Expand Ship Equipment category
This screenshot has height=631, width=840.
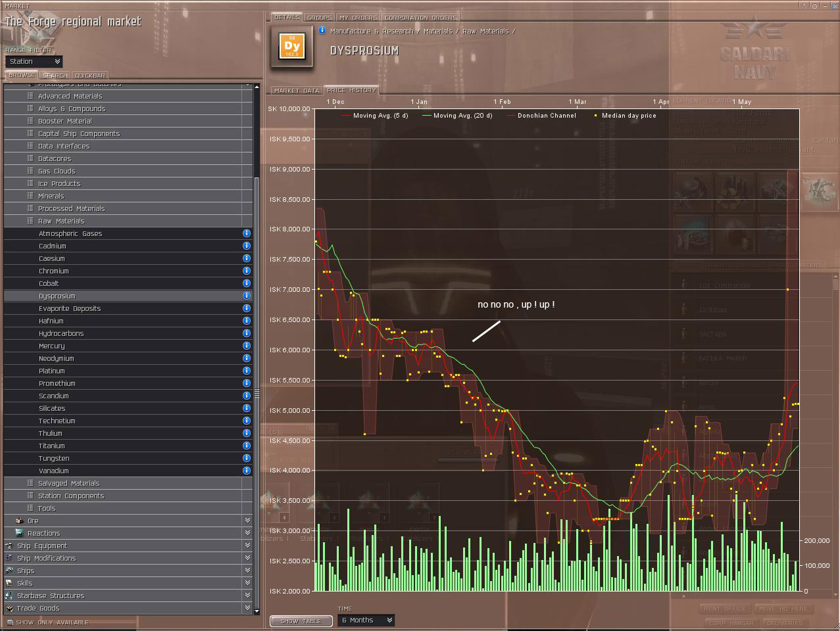point(247,546)
